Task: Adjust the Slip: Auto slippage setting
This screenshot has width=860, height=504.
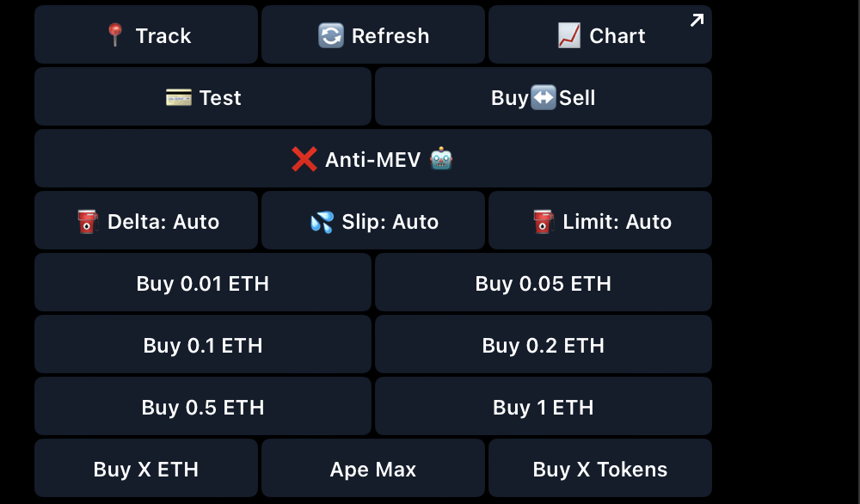Action: (373, 221)
